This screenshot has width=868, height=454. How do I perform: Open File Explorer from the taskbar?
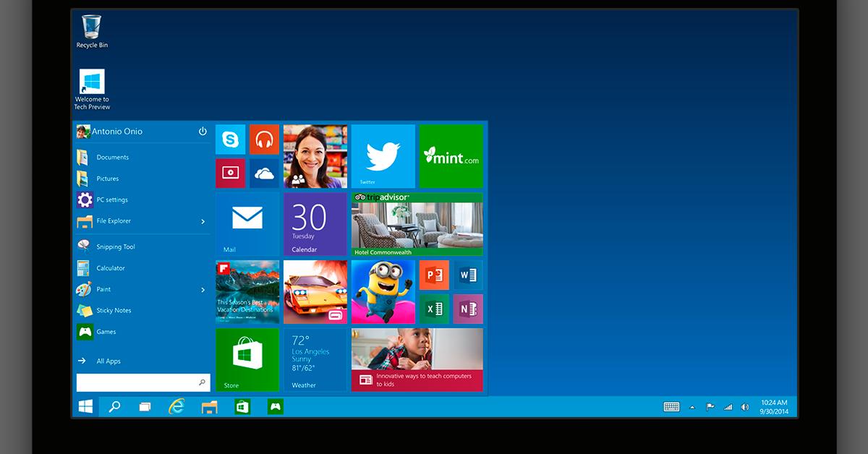coord(209,406)
